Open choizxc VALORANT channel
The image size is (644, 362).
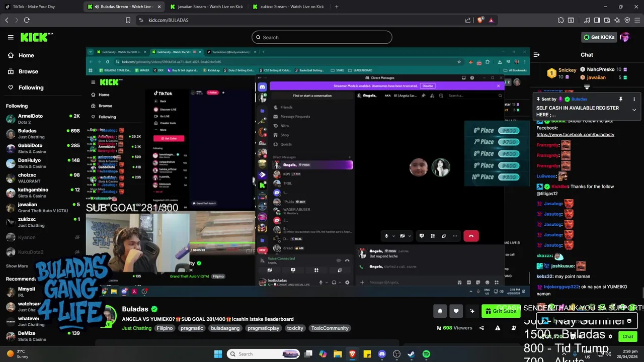coord(43,178)
